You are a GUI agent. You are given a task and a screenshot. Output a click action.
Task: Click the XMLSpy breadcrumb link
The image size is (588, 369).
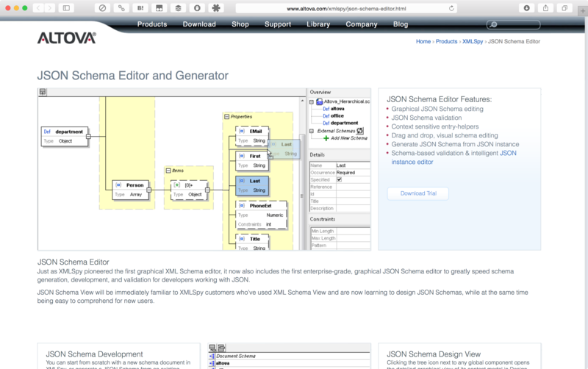pos(473,42)
